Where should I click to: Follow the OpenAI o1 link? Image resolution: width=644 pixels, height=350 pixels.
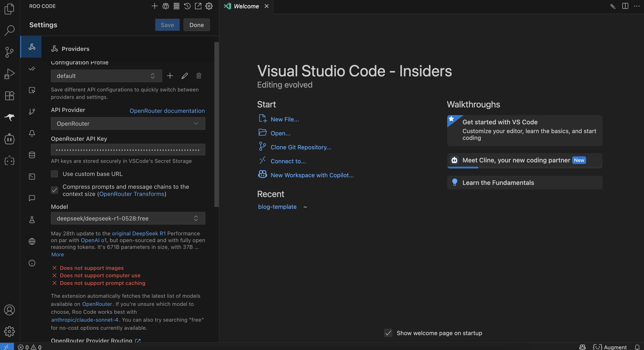point(94,240)
